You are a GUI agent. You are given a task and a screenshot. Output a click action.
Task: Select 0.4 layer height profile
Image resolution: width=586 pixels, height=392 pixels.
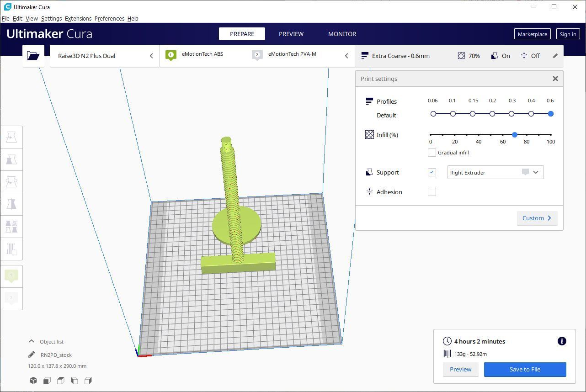531,114
